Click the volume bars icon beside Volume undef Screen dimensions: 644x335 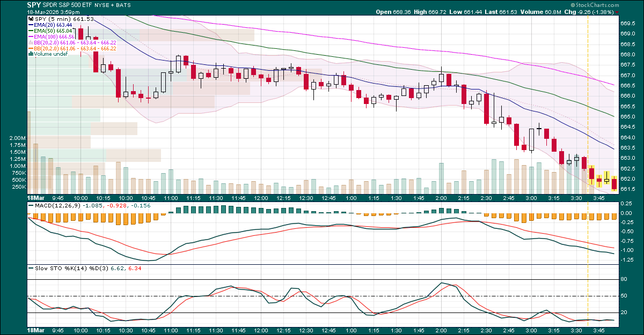click(x=30, y=54)
